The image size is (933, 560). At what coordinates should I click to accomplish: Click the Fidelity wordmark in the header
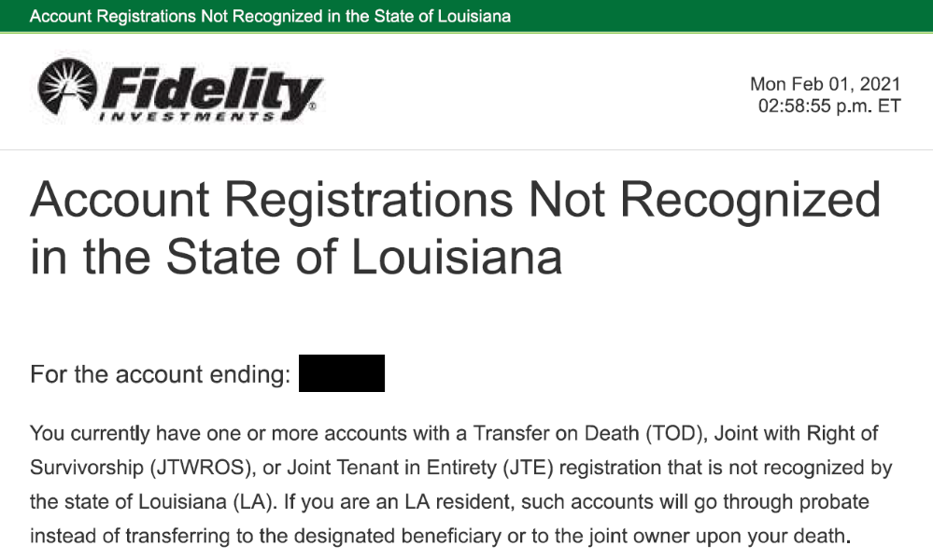coord(210,88)
